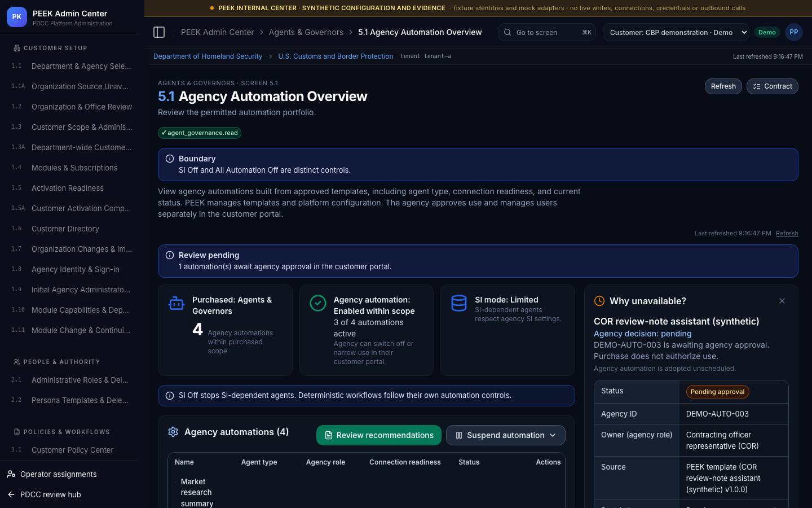Go to PEEK Admin Center breadcrumb
Screen dimensions: 812x508
pyautogui.click(x=218, y=32)
